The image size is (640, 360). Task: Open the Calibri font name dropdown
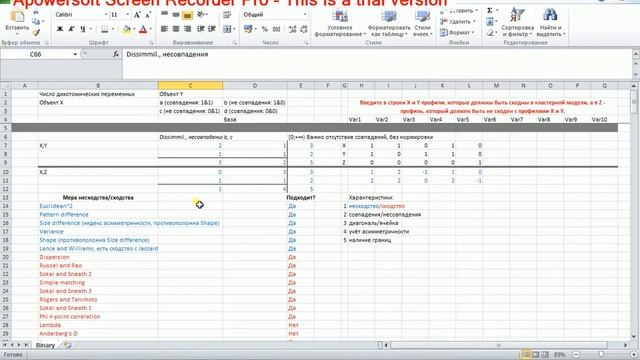coord(106,15)
